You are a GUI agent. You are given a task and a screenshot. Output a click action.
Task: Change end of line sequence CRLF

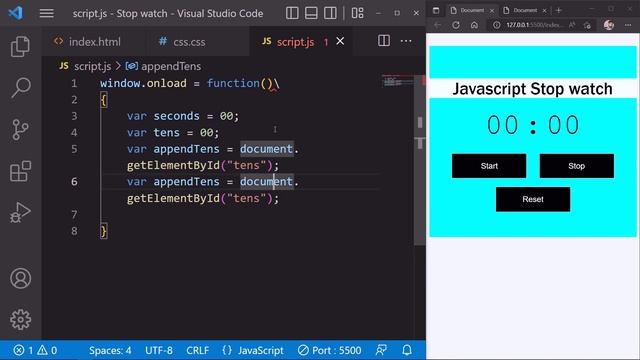pyautogui.click(x=198, y=350)
